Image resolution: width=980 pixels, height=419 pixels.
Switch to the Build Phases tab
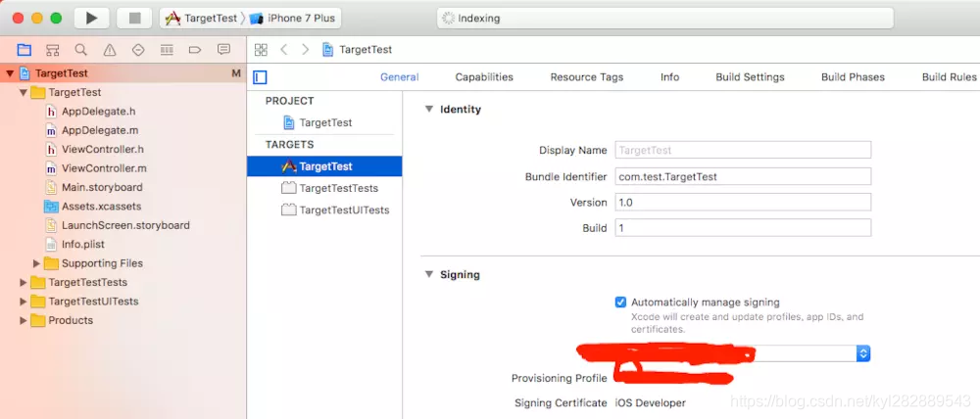click(x=853, y=77)
